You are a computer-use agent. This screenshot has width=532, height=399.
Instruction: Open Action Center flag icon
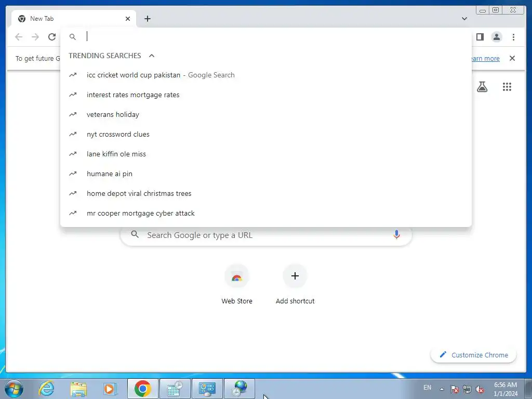pyautogui.click(x=455, y=389)
